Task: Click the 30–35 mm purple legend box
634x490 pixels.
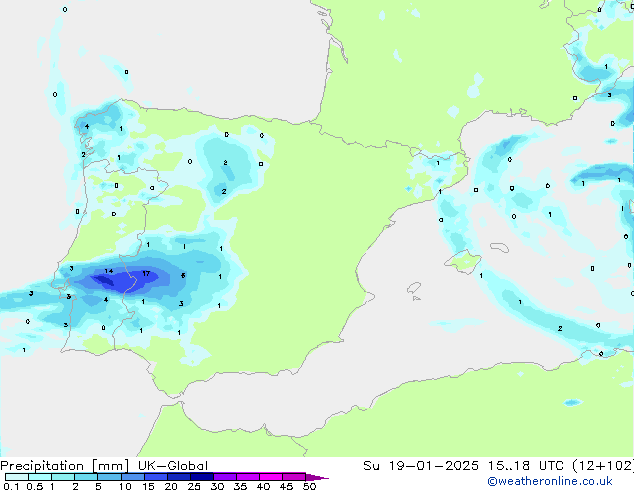Action: tap(225, 477)
